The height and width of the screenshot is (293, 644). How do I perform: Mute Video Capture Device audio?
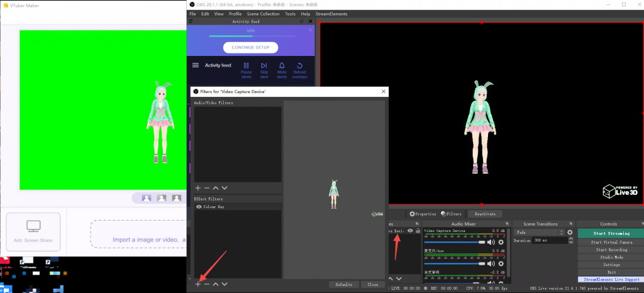[491, 242]
